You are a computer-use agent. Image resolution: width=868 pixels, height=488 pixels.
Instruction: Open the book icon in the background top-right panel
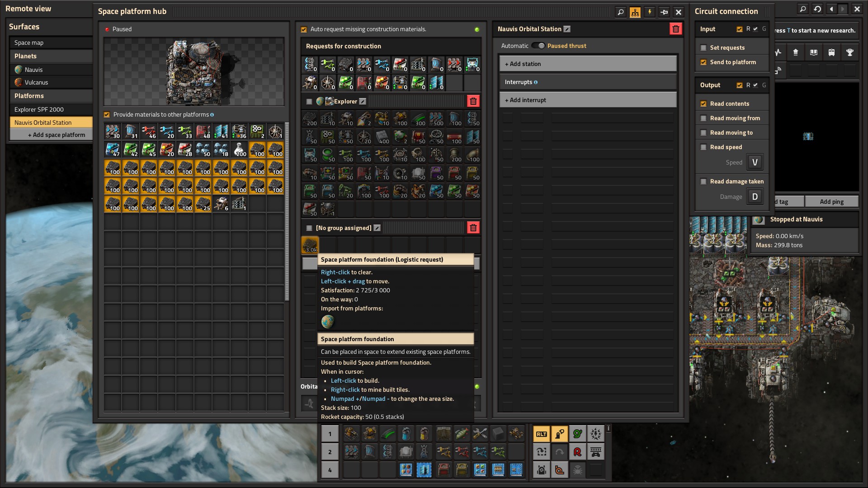coord(813,52)
